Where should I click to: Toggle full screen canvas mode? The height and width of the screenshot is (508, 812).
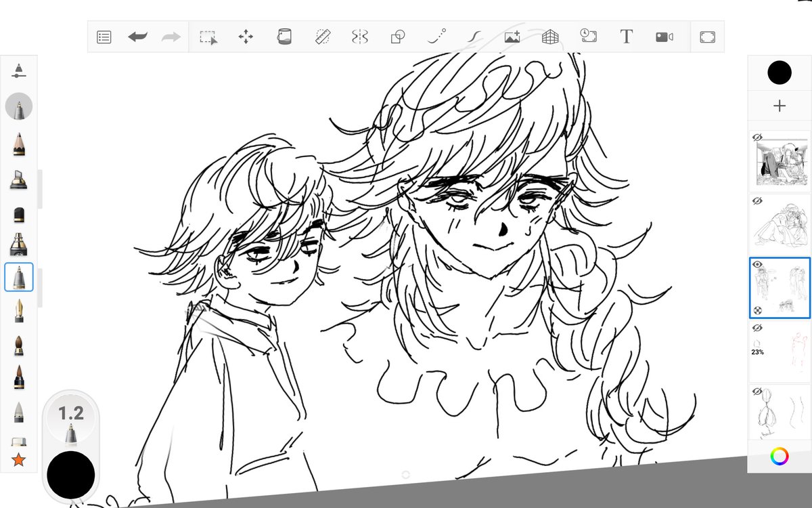click(x=707, y=37)
